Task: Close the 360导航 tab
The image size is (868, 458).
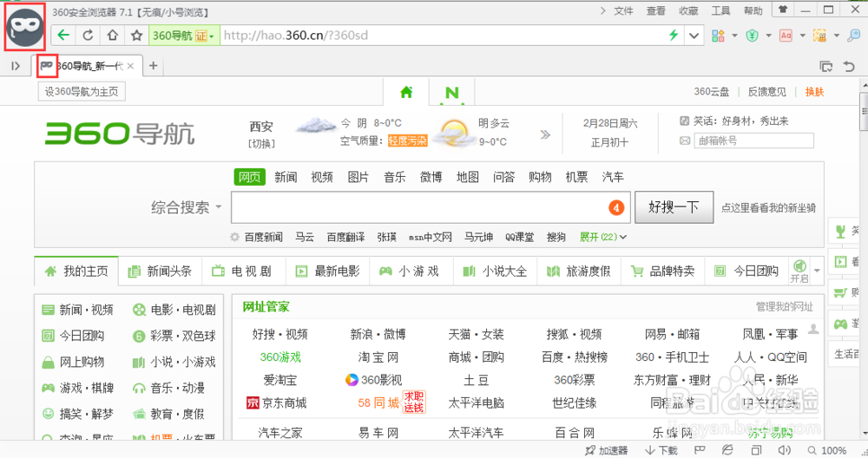Action: coord(131,66)
